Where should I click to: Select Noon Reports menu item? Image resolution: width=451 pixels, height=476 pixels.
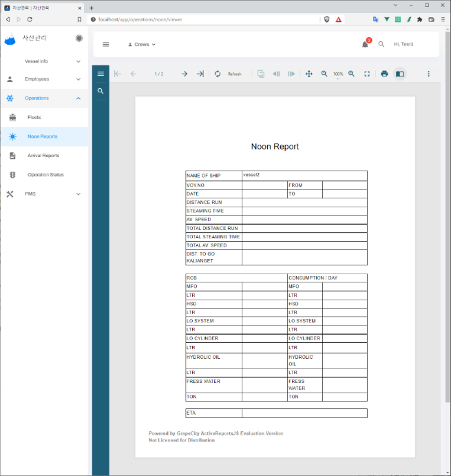[44, 136]
